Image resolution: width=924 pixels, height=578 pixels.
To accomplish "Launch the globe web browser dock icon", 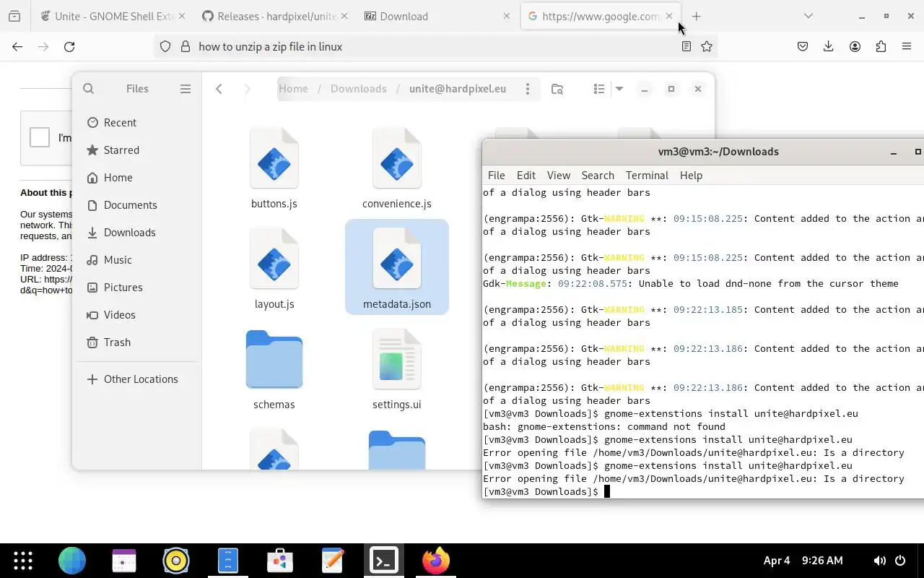I will pos(72,561).
